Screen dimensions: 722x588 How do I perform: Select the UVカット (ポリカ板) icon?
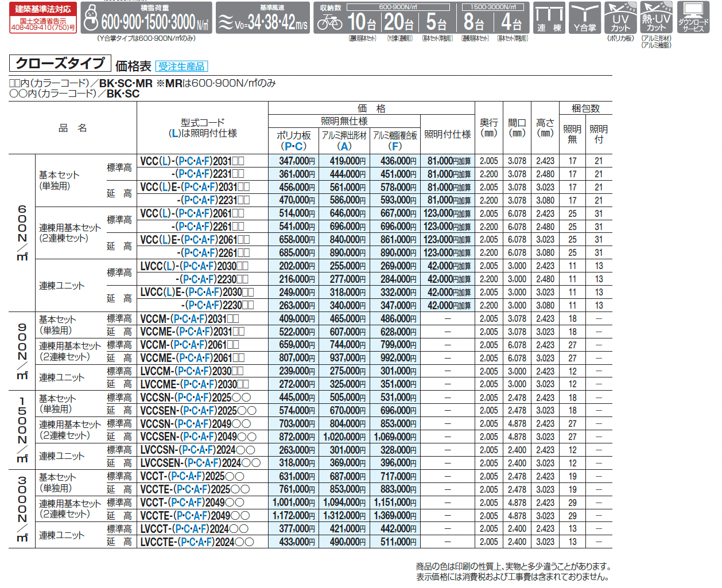[x=619, y=17]
